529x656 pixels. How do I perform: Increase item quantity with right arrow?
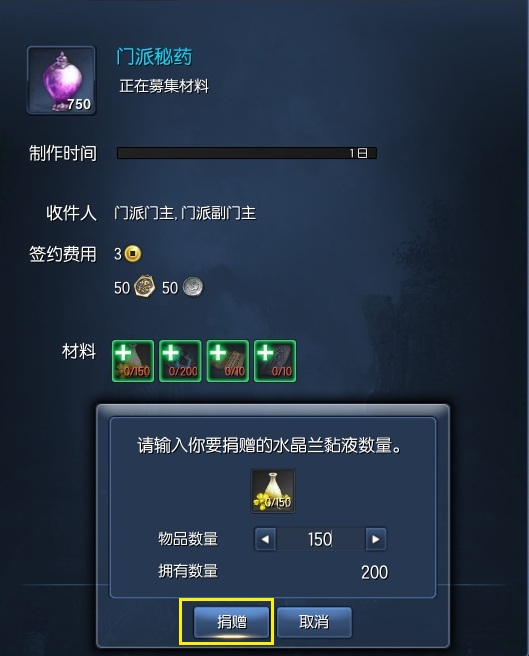376,539
